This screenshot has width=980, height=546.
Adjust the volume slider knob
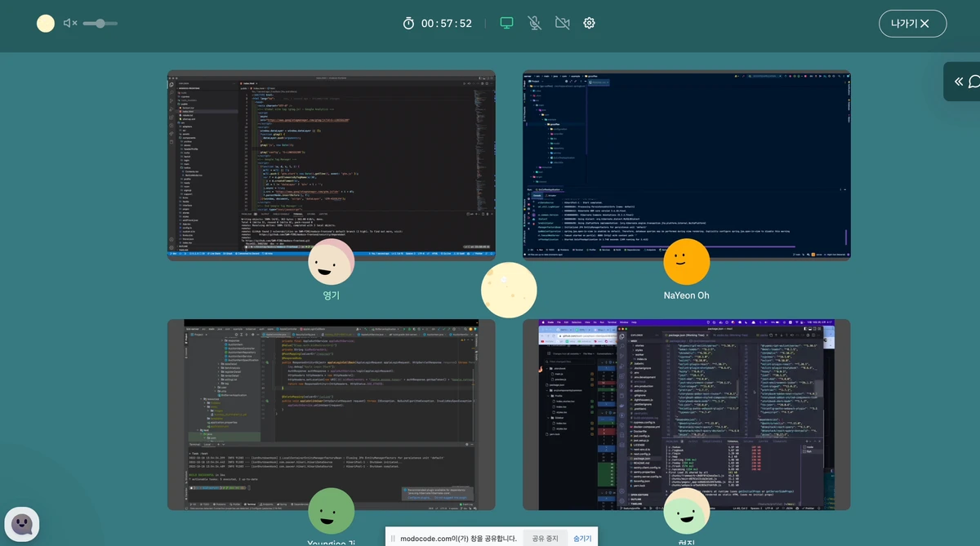click(x=100, y=24)
